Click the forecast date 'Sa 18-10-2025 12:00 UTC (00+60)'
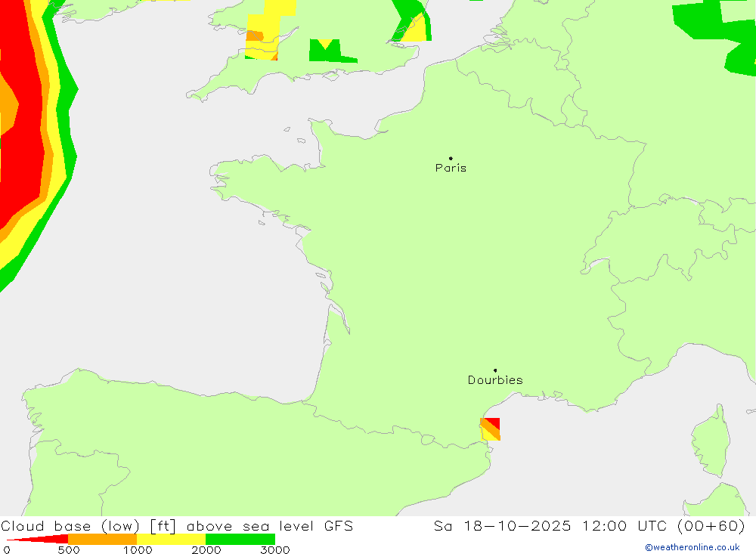 [x=590, y=525]
